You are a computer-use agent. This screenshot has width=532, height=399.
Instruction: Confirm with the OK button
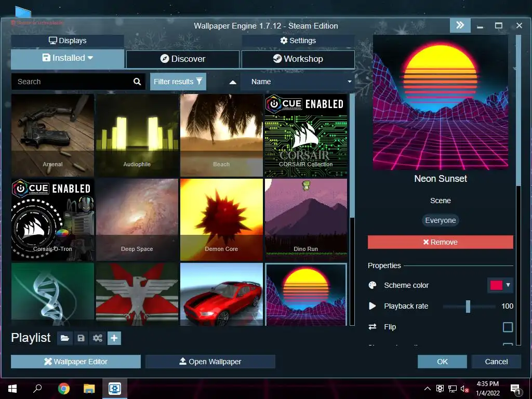coord(442,362)
